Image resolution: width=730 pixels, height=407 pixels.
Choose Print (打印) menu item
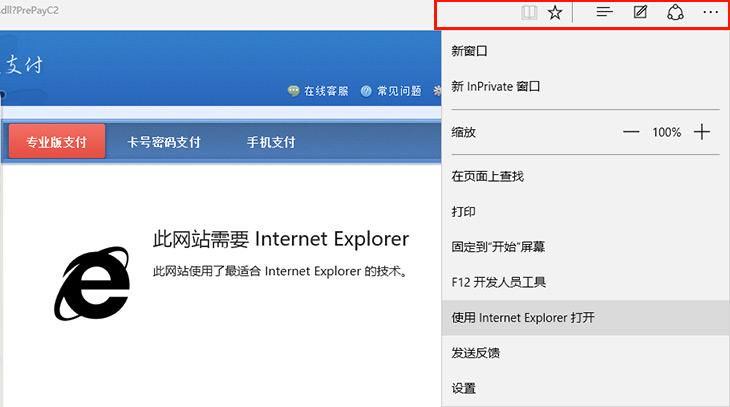[x=585, y=211]
